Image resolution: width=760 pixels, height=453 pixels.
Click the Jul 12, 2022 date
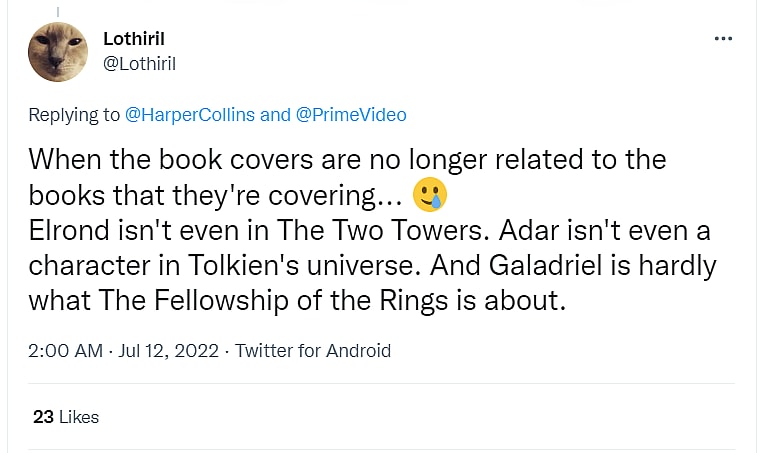(x=169, y=351)
